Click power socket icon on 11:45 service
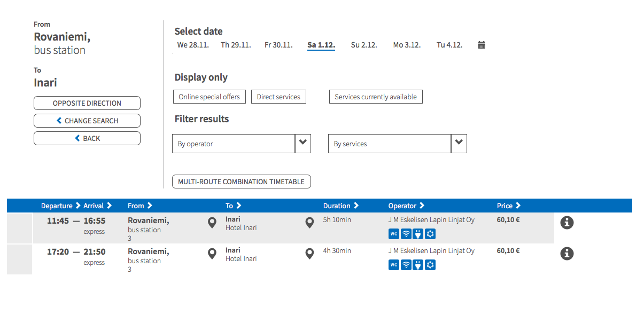The image size is (644, 315). (x=418, y=234)
